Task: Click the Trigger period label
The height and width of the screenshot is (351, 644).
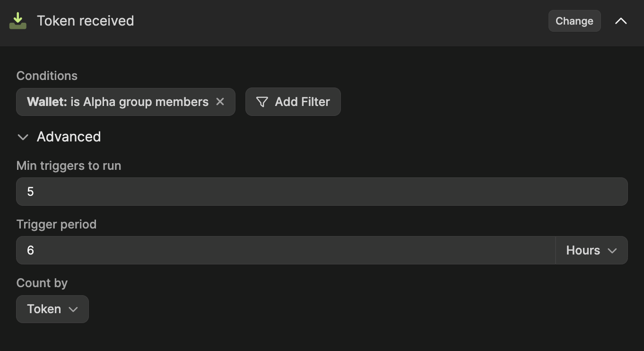Action: click(x=56, y=224)
